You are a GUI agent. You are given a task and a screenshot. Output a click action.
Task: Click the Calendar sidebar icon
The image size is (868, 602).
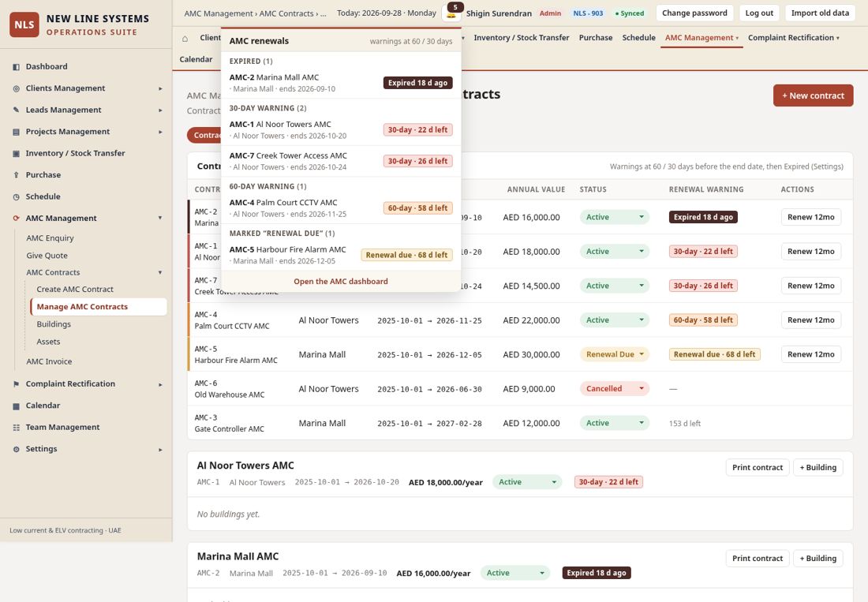16,406
